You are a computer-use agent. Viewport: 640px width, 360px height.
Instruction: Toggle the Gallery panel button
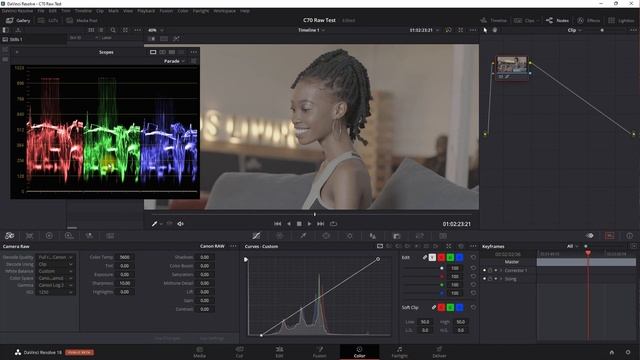coord(18,20)
